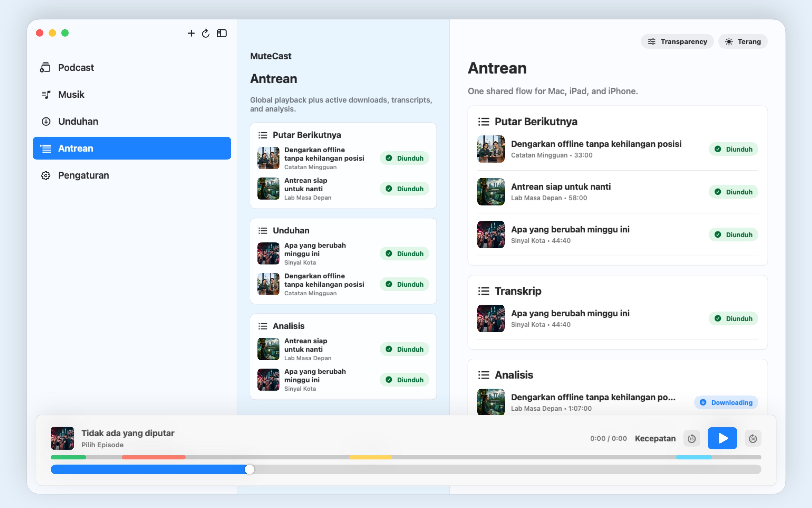
Task: Toggle the sidebar with the panel icon
Action: (222, 33)
